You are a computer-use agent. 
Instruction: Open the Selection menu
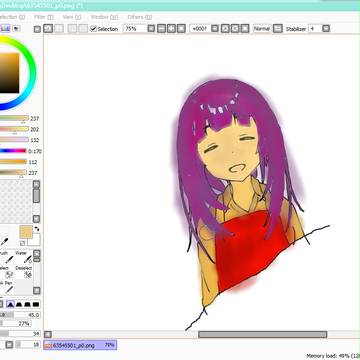pyautogui.click(x=12, y=17)
